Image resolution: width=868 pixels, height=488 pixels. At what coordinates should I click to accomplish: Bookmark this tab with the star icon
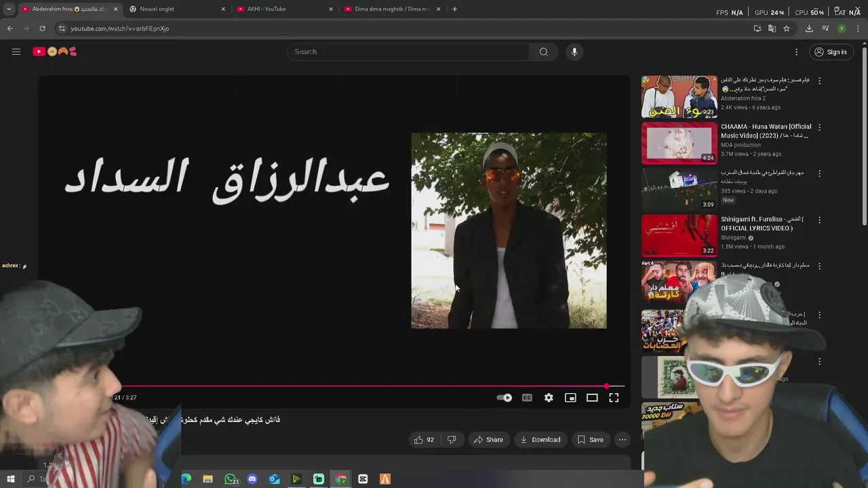pos(787,28)
